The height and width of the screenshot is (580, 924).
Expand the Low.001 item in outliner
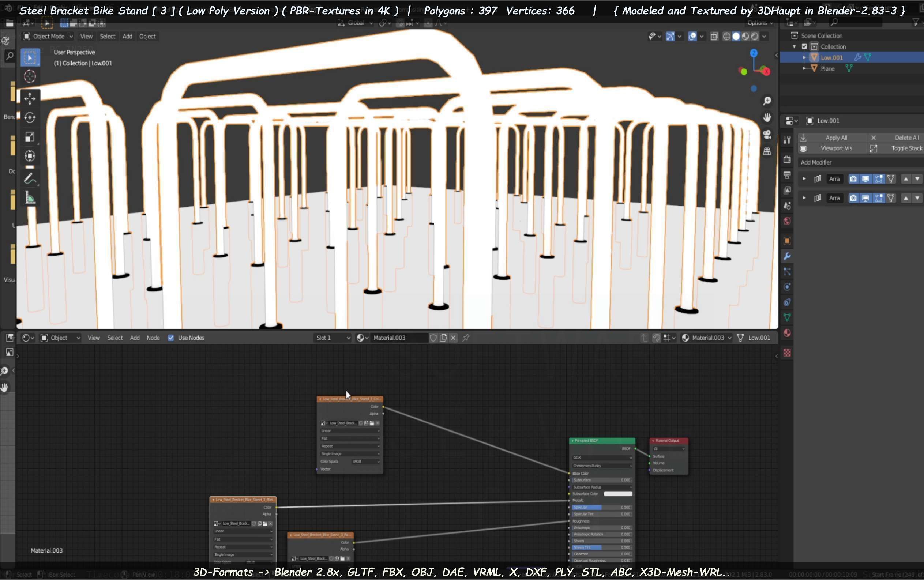[x=804, y=57]
